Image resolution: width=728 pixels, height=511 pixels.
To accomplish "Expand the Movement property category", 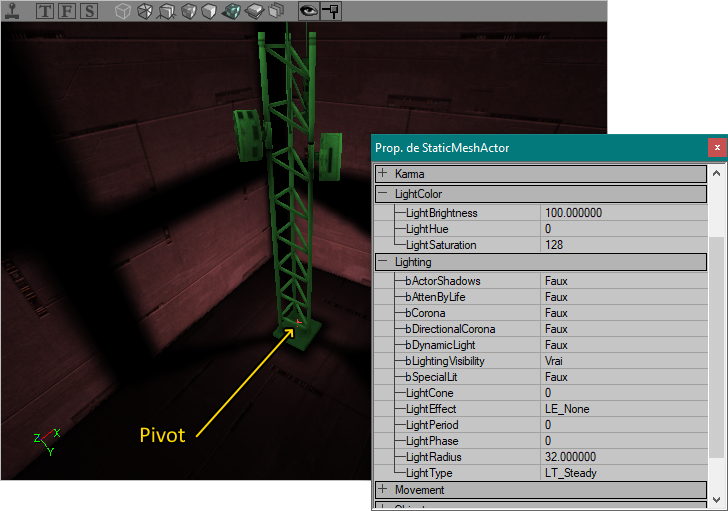I will 383,490.
